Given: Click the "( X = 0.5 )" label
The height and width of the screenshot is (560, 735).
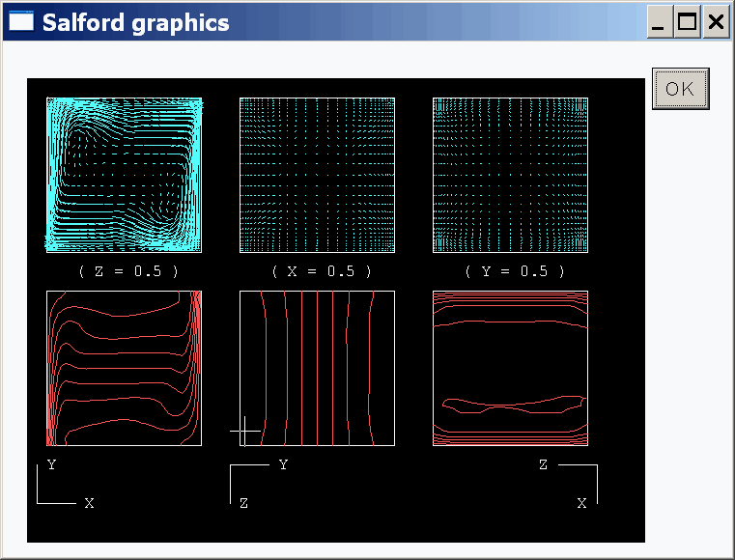Looking at the screenshot, I should coord(322,271).
